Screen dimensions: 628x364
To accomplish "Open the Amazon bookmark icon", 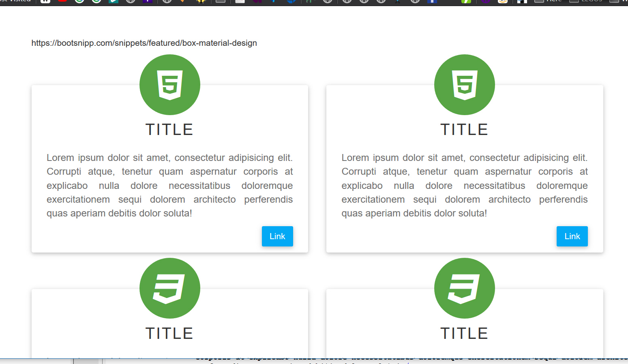I will pos(503,1).
